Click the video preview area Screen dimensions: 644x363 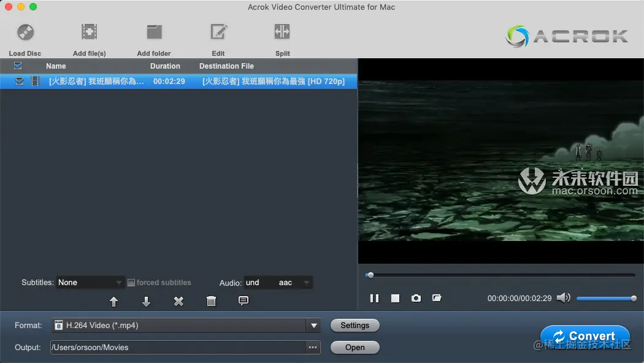point(500,161)
